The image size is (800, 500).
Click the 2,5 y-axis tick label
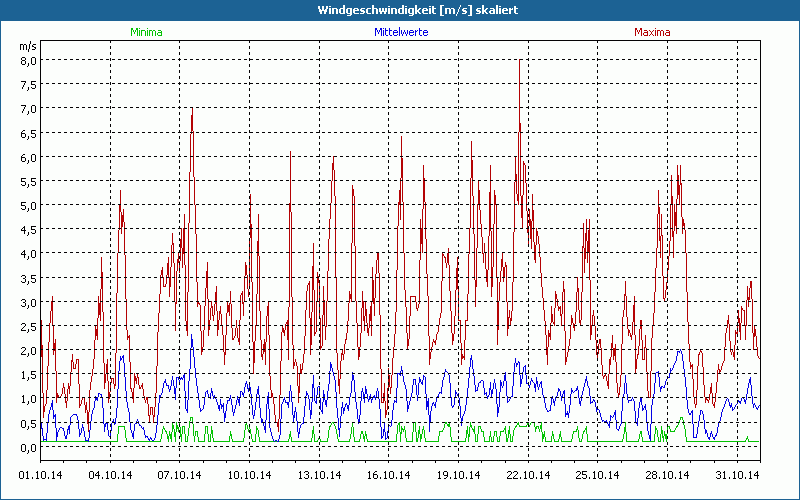pos(29,326)
